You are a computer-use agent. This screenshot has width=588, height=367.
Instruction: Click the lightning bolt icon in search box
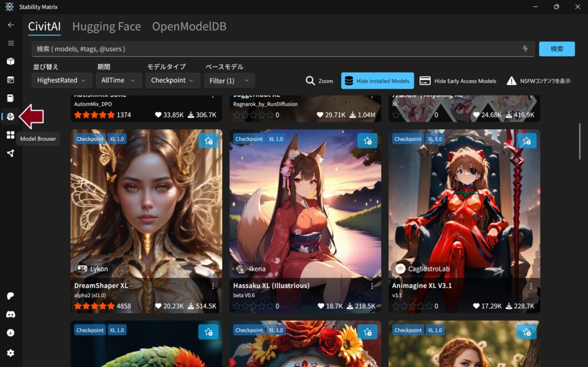tap(525, 49)
